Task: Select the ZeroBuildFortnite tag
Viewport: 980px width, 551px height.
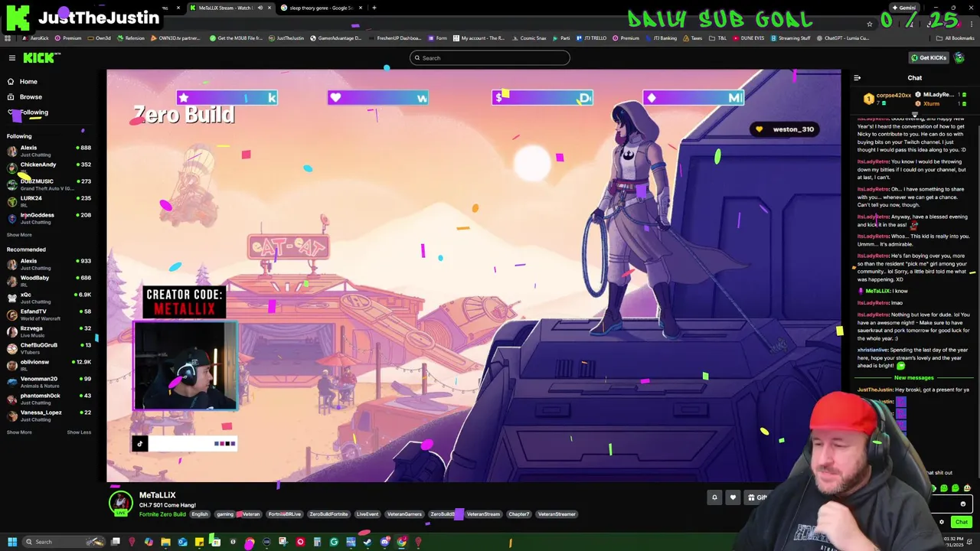Action: tap(328, 514)
